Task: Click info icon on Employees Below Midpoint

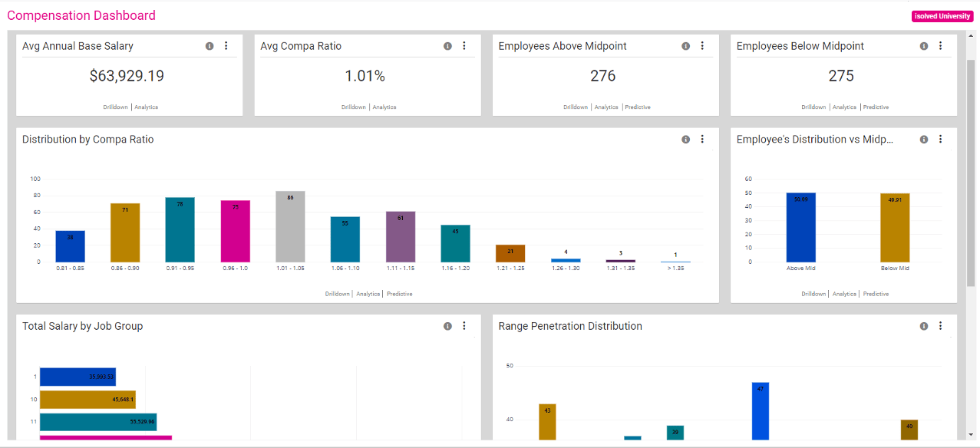Action: click(x=924, y=46)
